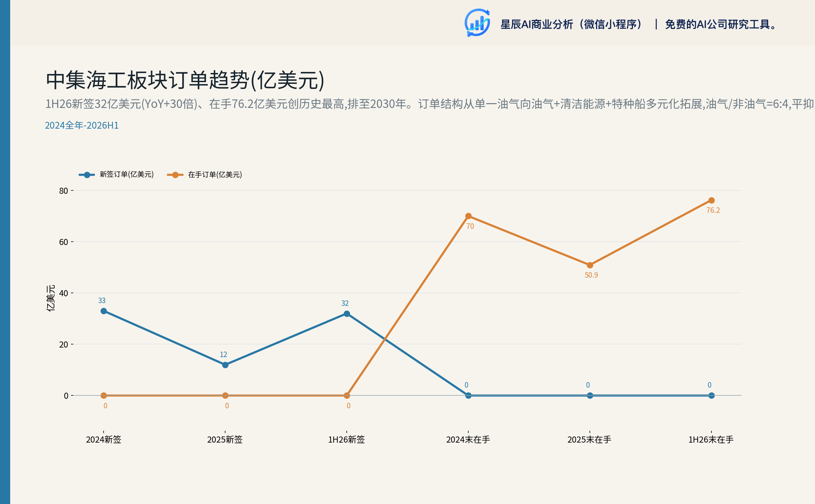Click the blue zero point at 2025末在手
This screenshot has width=815, height=504.
(x=590, y=395)
